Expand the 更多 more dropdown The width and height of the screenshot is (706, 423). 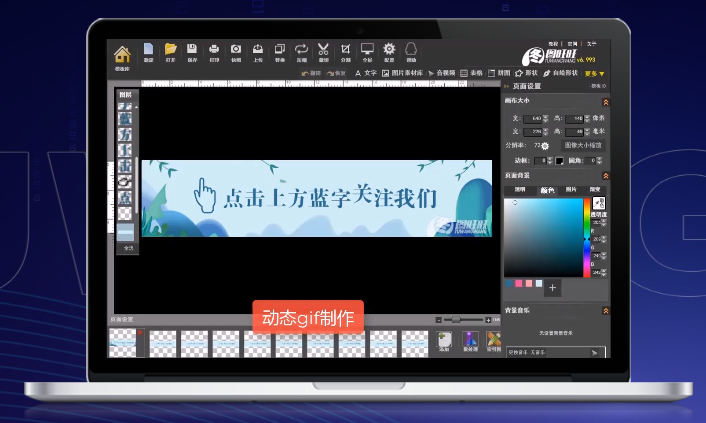[x=594, y=73]
